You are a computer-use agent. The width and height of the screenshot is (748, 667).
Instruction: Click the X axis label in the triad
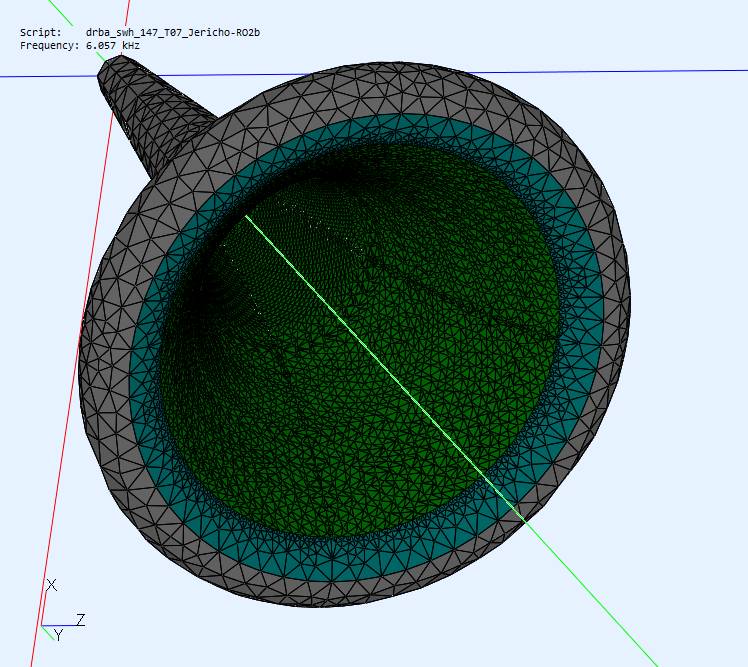point(52,585)
